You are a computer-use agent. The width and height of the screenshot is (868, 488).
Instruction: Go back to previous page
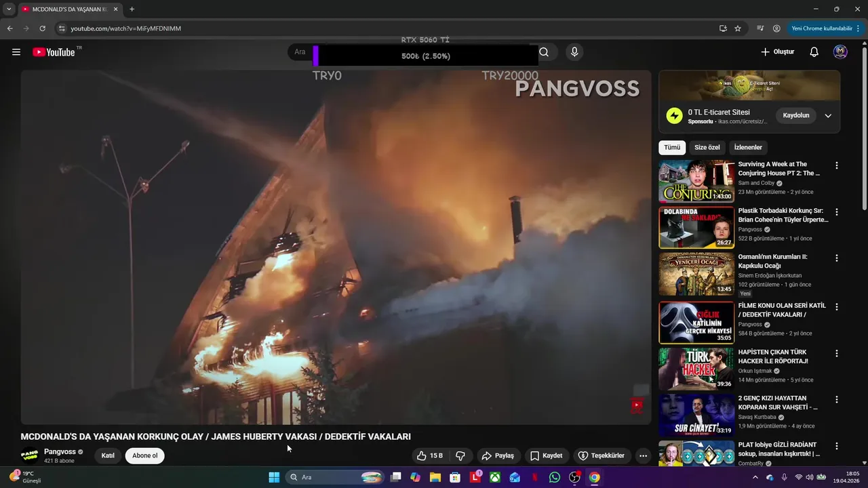click(x=9, y=28)
